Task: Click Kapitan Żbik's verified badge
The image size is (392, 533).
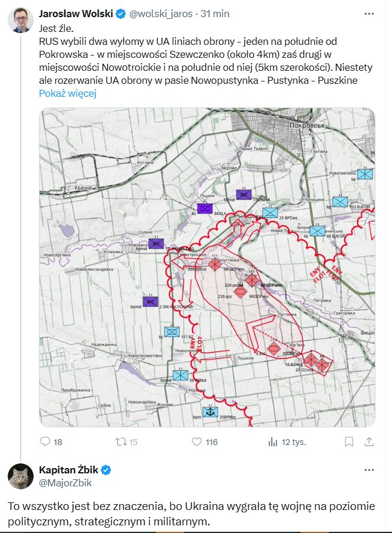Action: click(x=106, y=470)
